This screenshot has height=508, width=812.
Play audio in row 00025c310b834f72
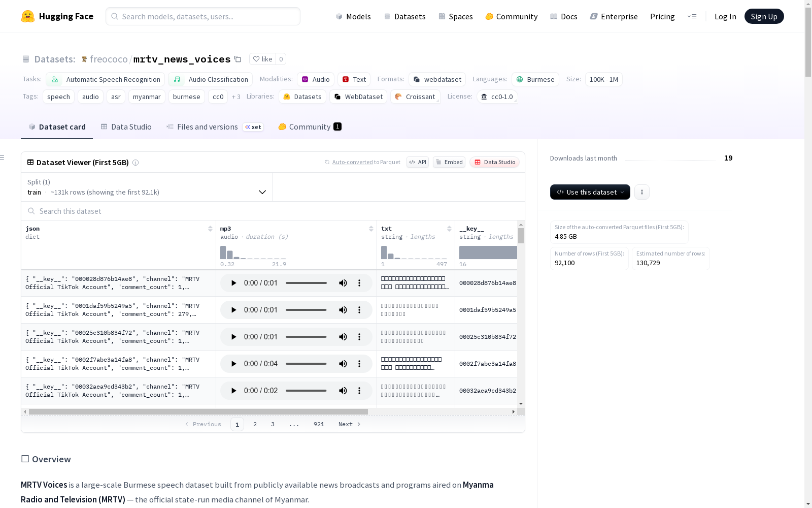[x=233, y=337]
